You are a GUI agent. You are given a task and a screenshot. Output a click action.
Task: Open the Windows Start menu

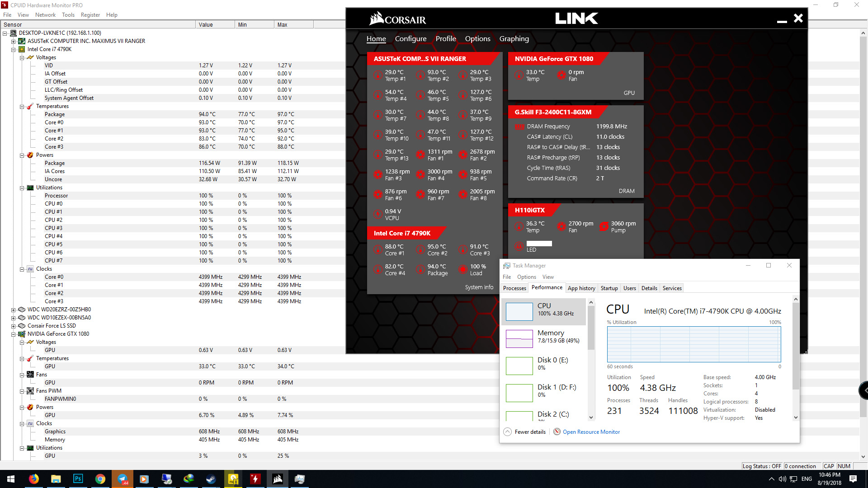(x=11, y=479)
